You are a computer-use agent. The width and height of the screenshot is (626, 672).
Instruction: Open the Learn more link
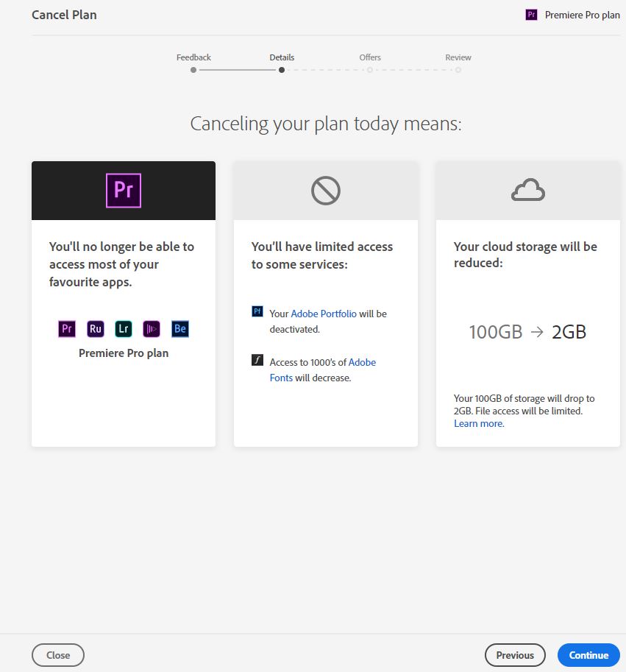(x=478, y=423)
